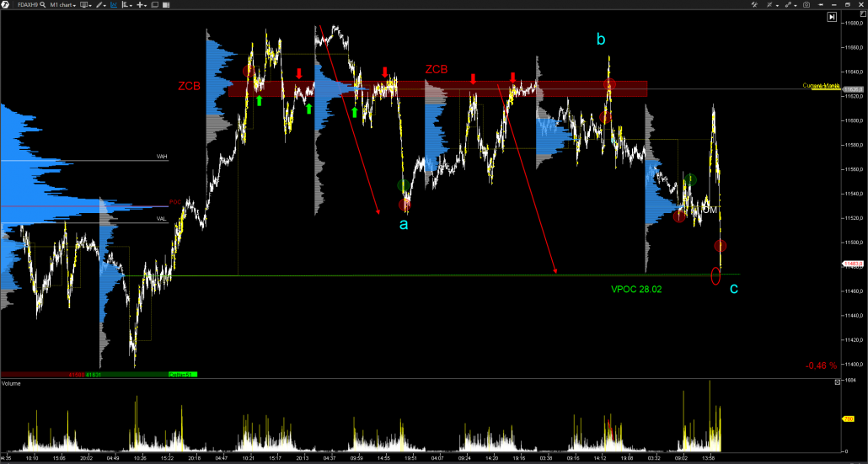Select the left red ZCB label
Viewport: 868px width, 464px height.
click(x=189, y=86)
